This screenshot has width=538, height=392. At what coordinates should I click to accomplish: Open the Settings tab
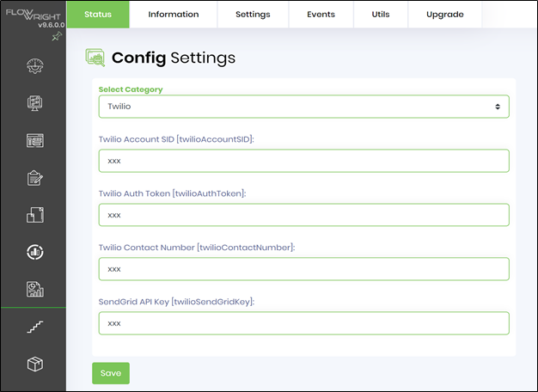tap(253, 15)
